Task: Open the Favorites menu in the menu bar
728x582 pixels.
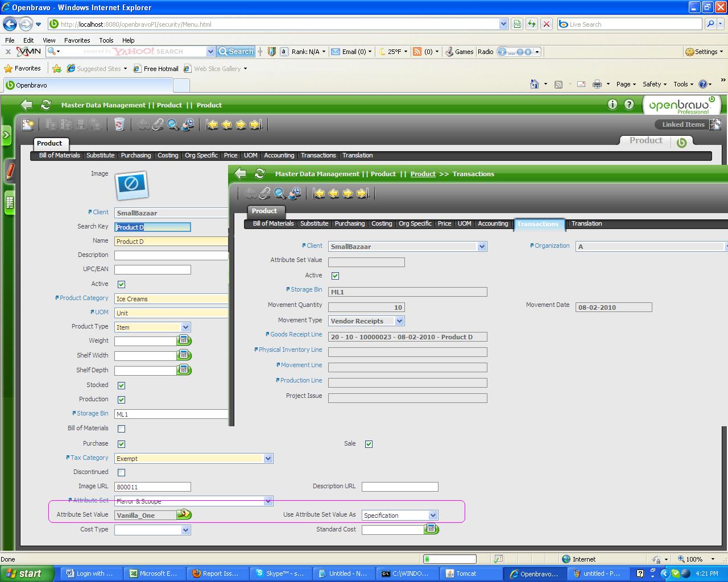Action: pos(77,40)
